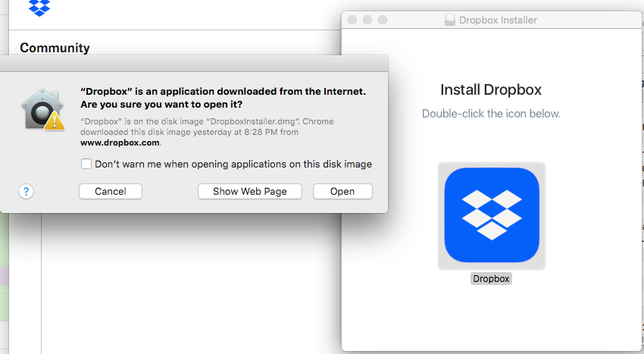Click the warning dialog's blank title bar
The width and height of the screenshot is (644, 354).
click(194, 64)
